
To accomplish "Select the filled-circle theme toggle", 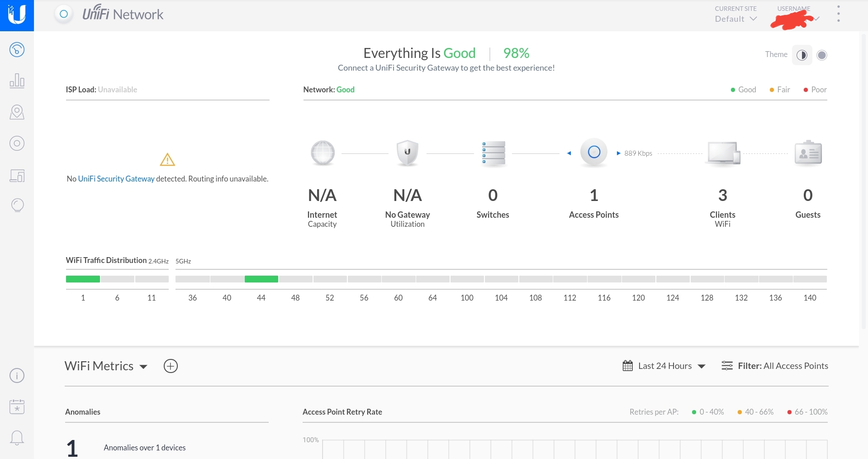I will 822,55.
